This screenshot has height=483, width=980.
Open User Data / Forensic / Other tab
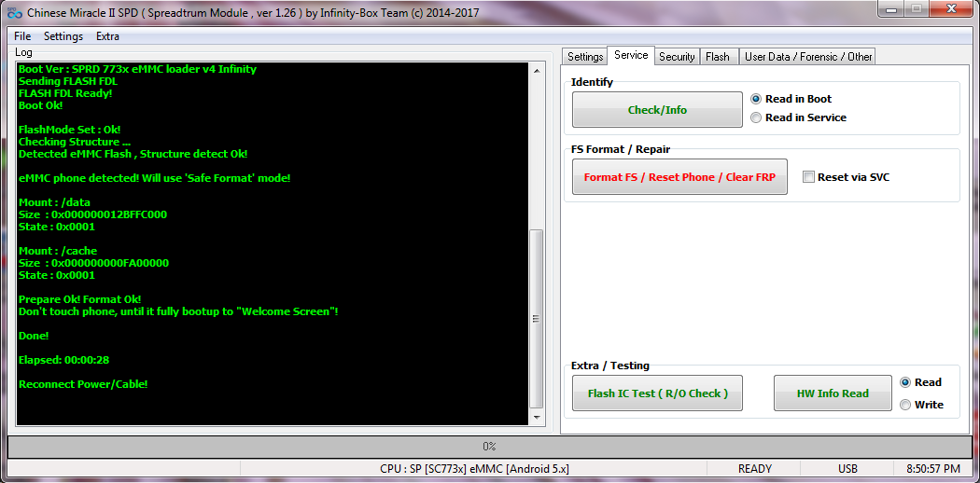808,57
